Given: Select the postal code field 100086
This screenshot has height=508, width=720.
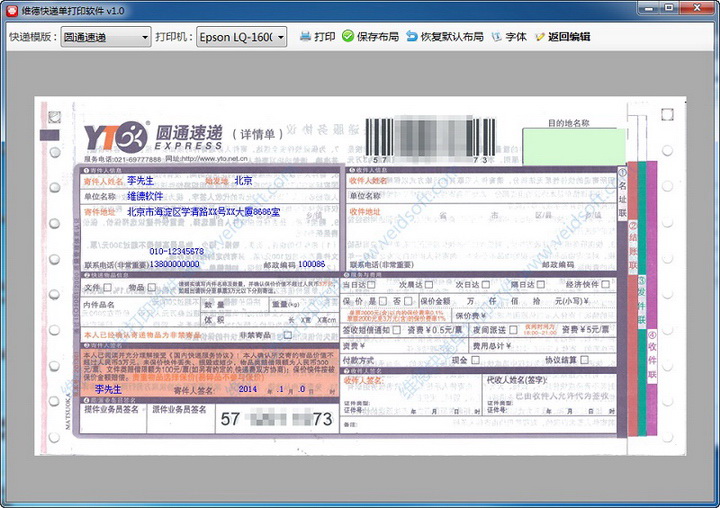Looking at the screenshot, I should pos(311,264).
